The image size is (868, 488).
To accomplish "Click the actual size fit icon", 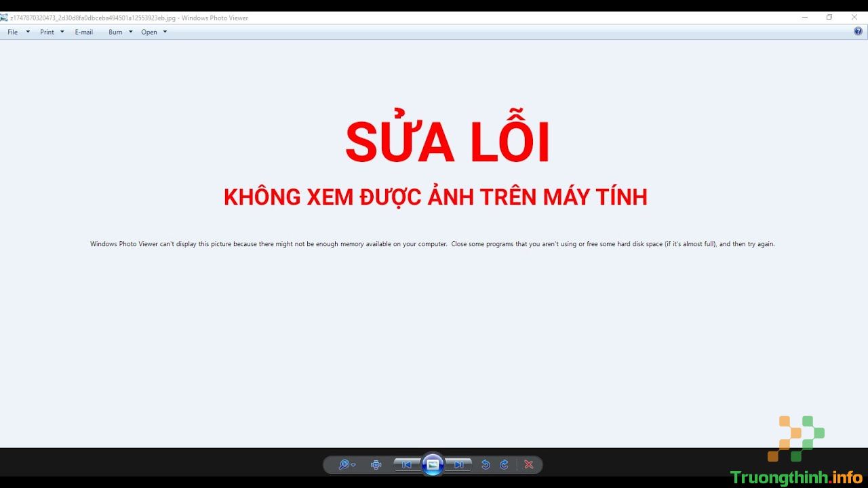I will coord(376,464).
